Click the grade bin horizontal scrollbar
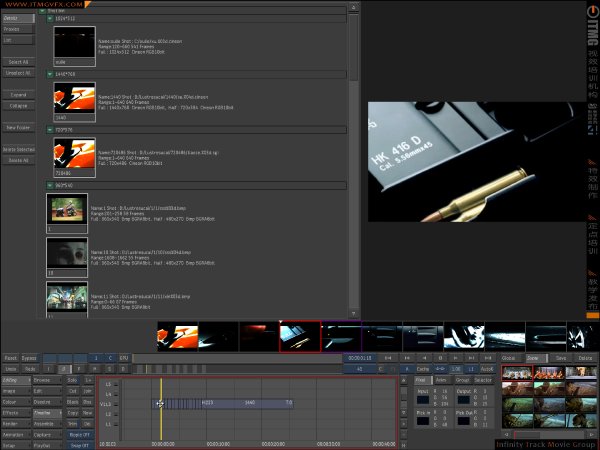Image resolution: width=600 pixels, height=450 pixels. tap(548, 435)
